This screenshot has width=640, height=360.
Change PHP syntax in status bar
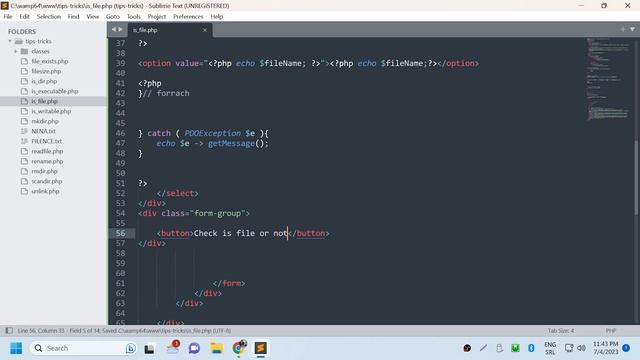(x=611, y=331)
